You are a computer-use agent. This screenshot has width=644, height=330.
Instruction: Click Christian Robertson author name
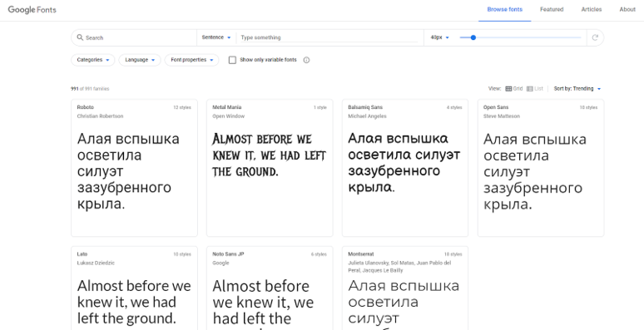click(100, 116)
